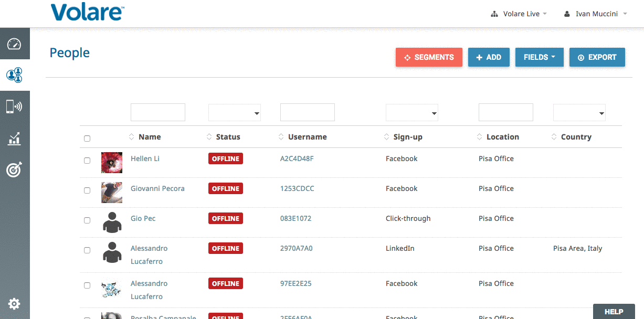
Task: Open the analytics chart icon in sidebar
Action: 14,139
